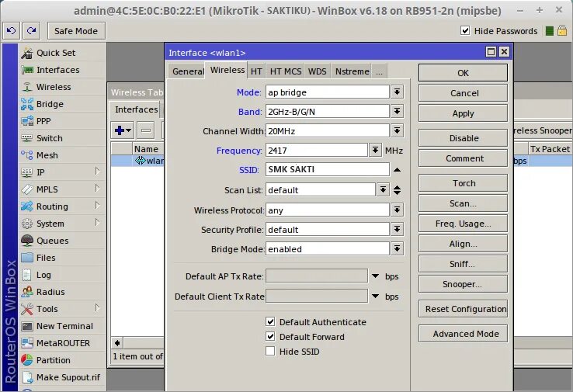Open the Frequency dropdown arrow

pos(375,150)
